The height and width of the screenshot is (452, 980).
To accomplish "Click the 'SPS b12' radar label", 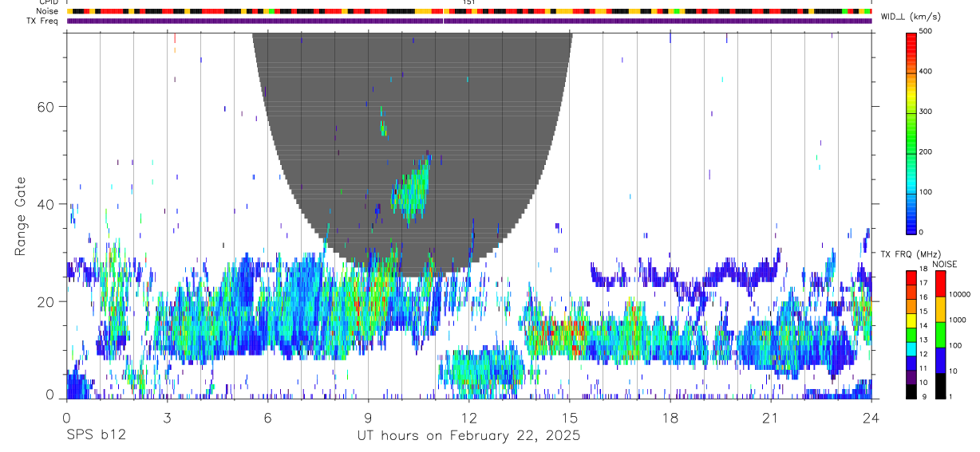I will 96,435.
